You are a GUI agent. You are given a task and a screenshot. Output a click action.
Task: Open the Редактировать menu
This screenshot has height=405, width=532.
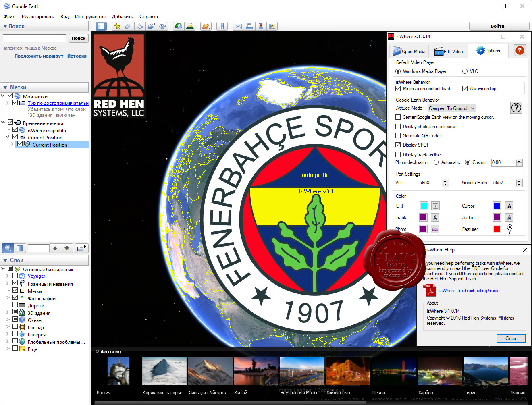(38, 17)
